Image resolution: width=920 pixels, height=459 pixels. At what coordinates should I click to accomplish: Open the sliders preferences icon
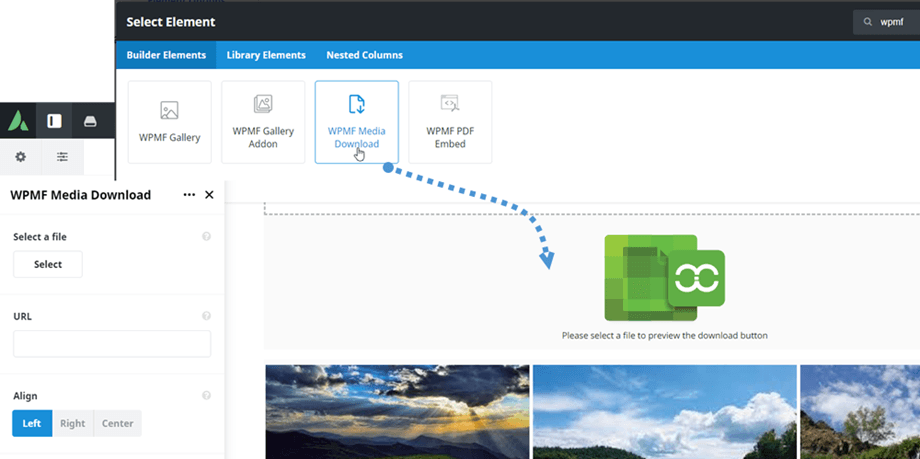pyautogui.click(x=62, y=157)
